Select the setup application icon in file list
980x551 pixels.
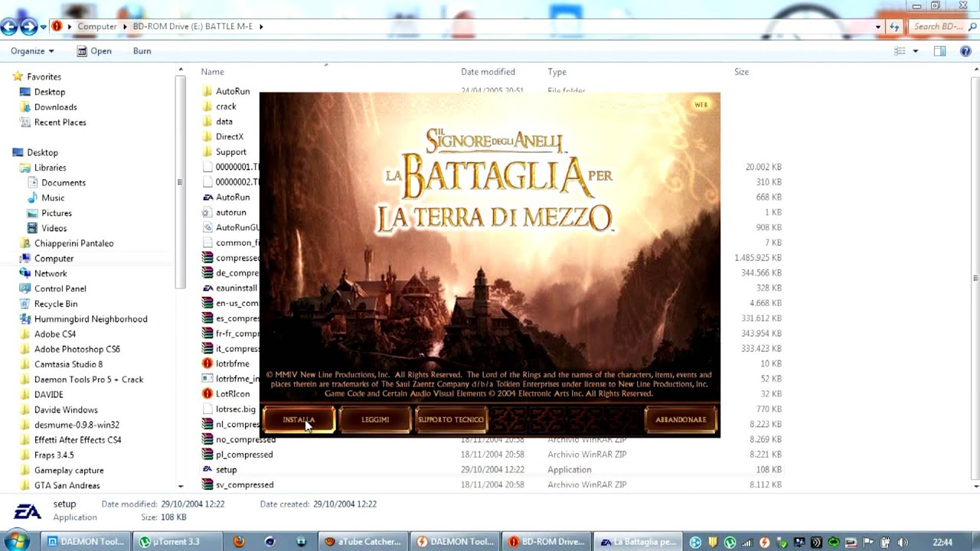pos(207,470)
